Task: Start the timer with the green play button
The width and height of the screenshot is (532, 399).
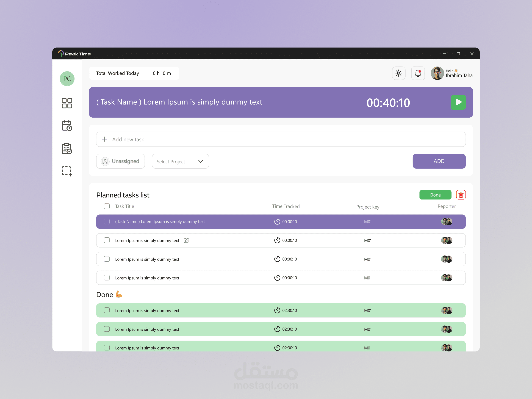Action: click(458, 102)
